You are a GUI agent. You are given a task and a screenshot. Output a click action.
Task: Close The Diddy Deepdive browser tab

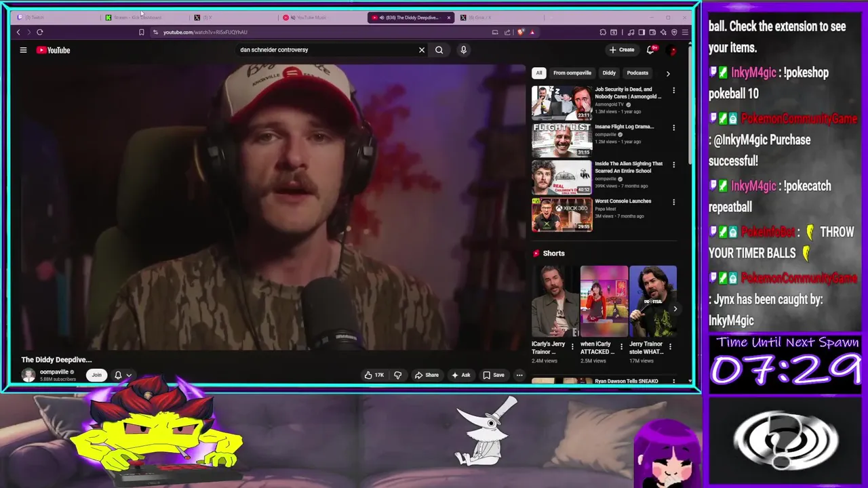coord(448,18)
